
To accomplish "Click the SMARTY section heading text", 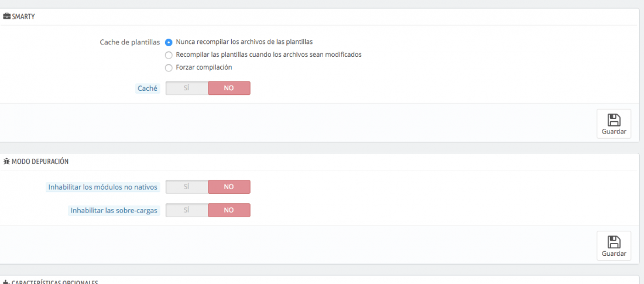I will (23, 17).
